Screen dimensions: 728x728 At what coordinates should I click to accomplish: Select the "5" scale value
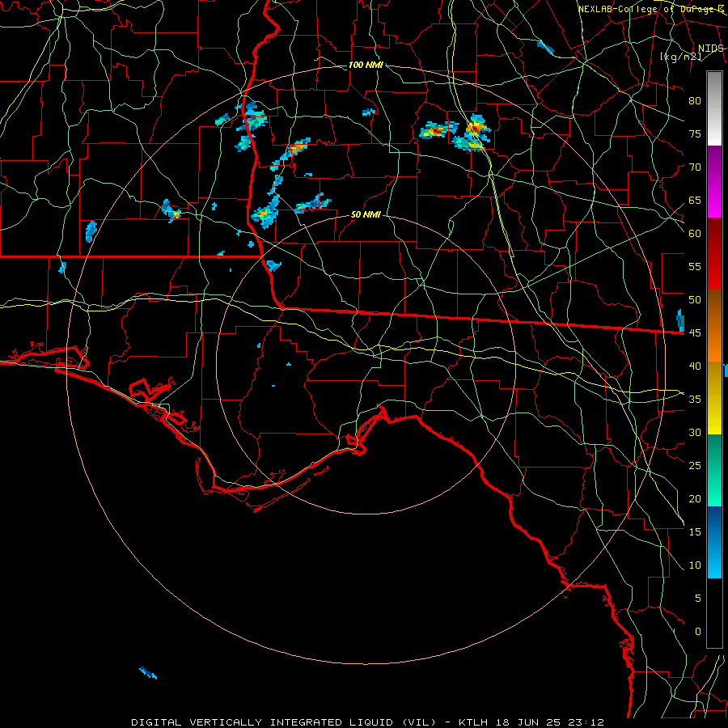[x=698, y=599]
